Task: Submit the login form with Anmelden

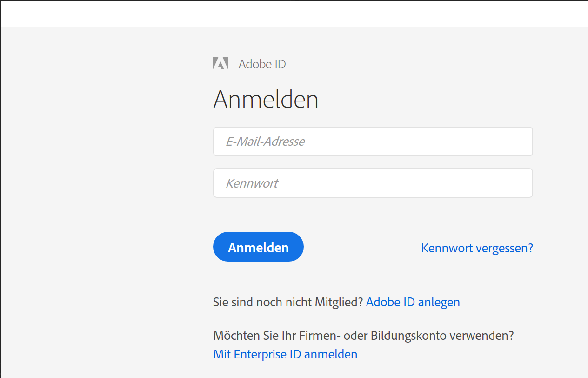Action: [258, 247]
